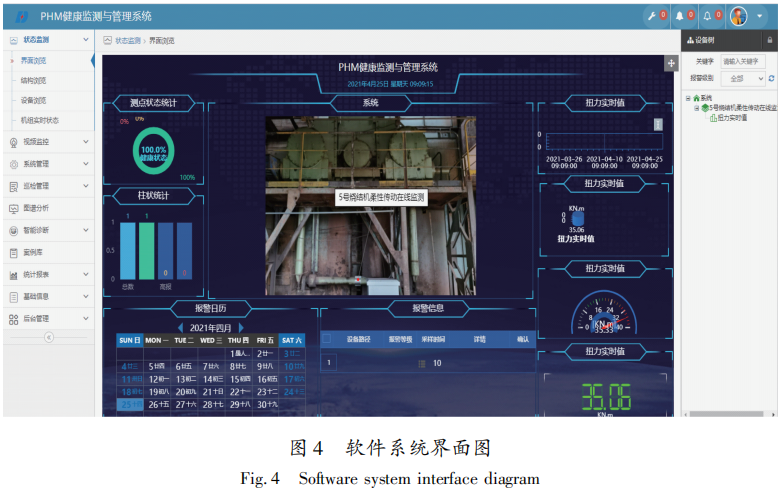The image size is (781, 489).
Task: Click the fullscreen expand icon on dashboard
Action: 671,62
